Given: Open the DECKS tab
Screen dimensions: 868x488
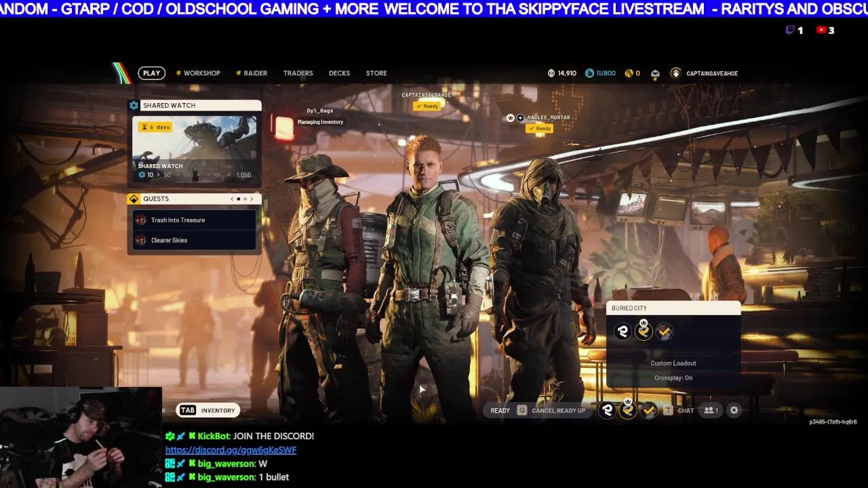Looking at the screenshot, I should click(x=340, y=73).
